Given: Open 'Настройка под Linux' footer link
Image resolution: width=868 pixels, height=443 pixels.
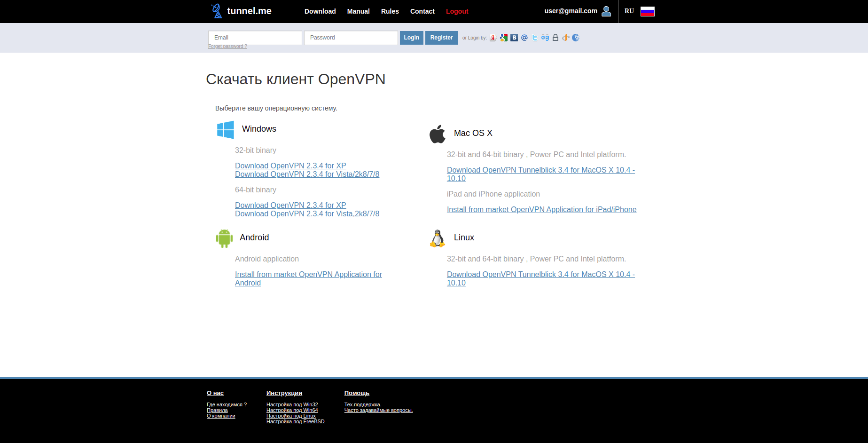Looking at the screenshot, I should 291,416.
